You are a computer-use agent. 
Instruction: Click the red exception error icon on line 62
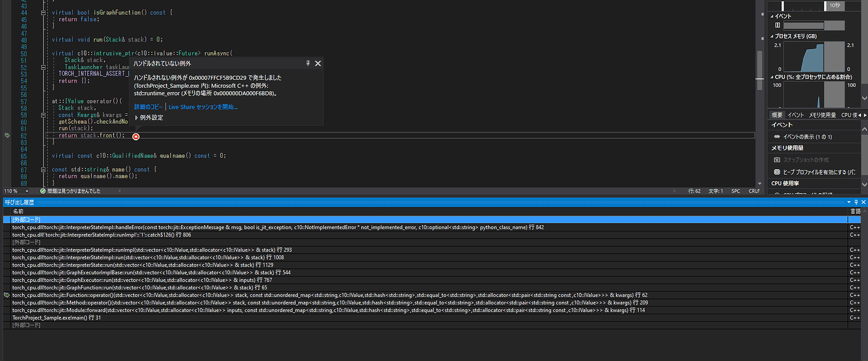coord(136,136)
